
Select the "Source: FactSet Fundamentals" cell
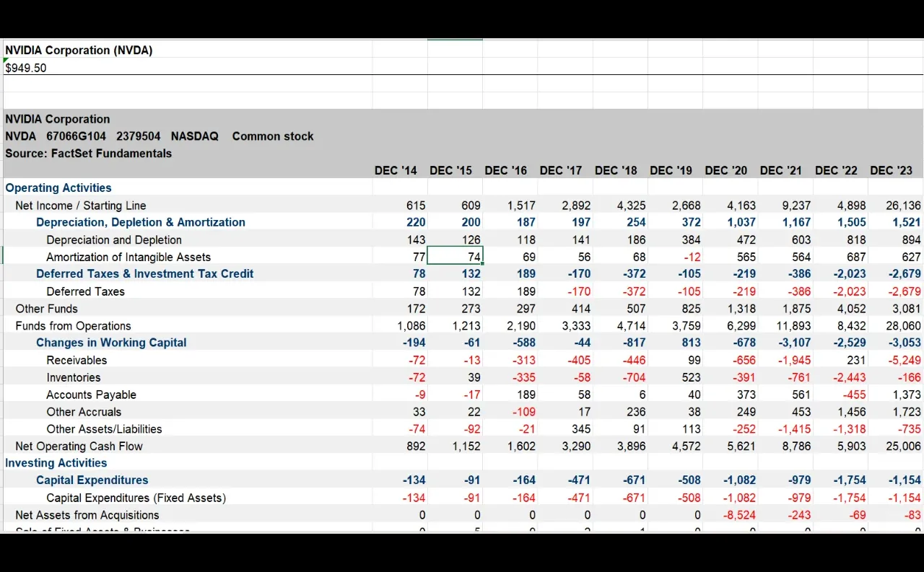pos(88,153)
